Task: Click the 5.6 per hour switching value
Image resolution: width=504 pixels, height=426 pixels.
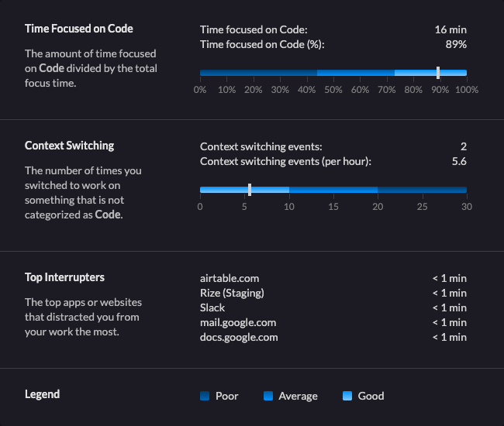Action: point(459,161)
